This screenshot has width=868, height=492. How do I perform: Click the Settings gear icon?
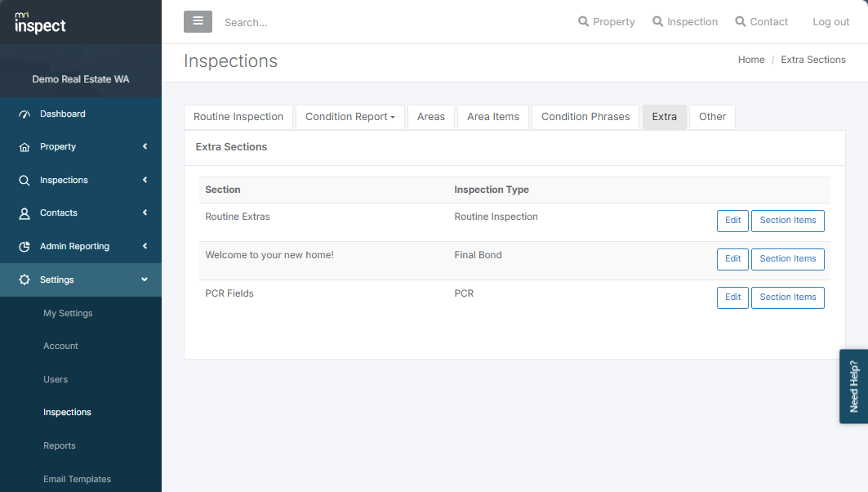[x=24, y=280]
